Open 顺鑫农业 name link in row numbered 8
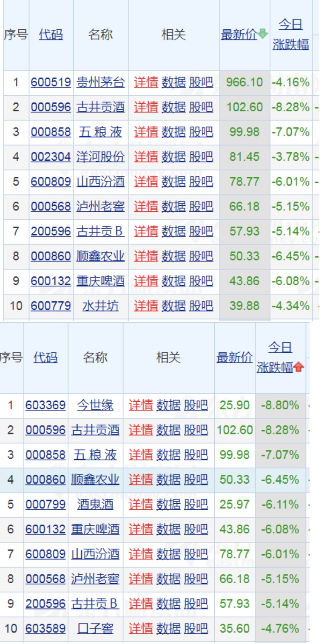 [101, 256]
